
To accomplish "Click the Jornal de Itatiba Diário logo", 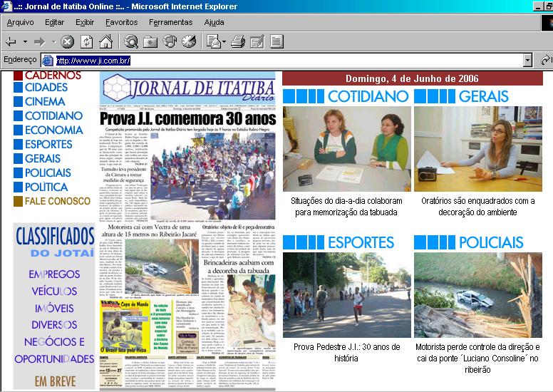I will click(187, 88).
